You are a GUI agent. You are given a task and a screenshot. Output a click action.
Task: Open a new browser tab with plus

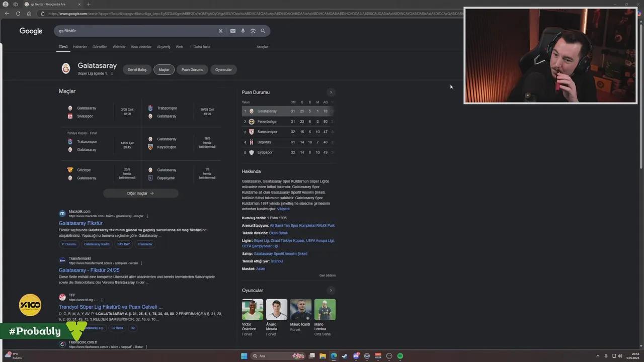pyautogui.click(x=89, y=4)
